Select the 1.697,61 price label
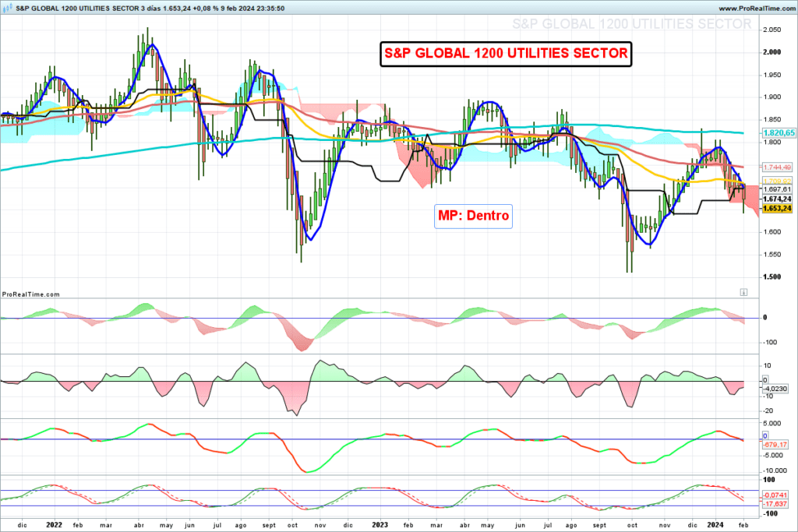The width and height of the screenshot is (798, 532). (x=777, y=189)
